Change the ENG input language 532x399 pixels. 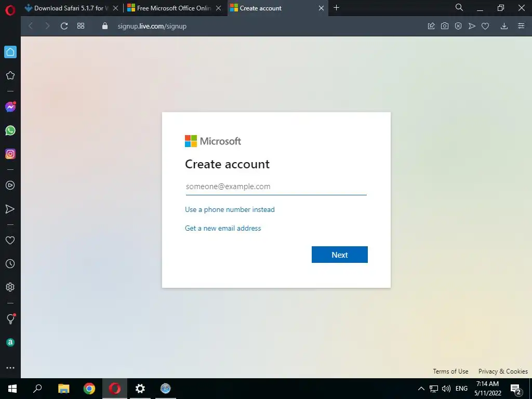pyautogui.click(x=461, y=389)
